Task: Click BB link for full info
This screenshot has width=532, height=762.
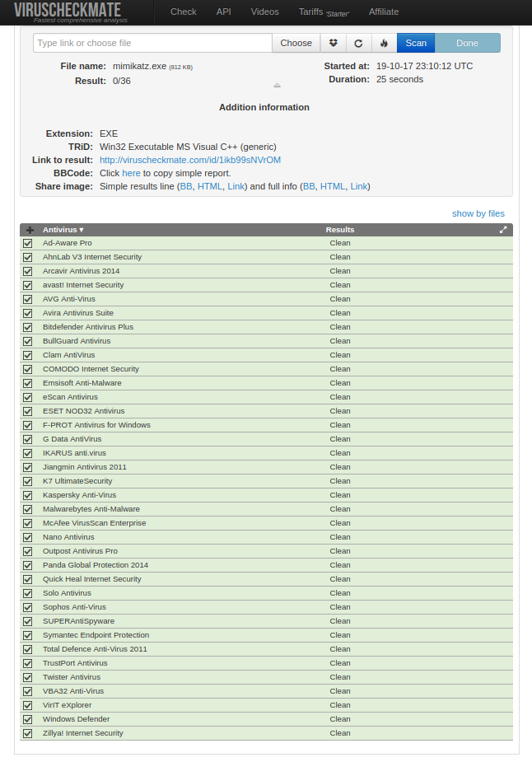Action: (309, 186)
